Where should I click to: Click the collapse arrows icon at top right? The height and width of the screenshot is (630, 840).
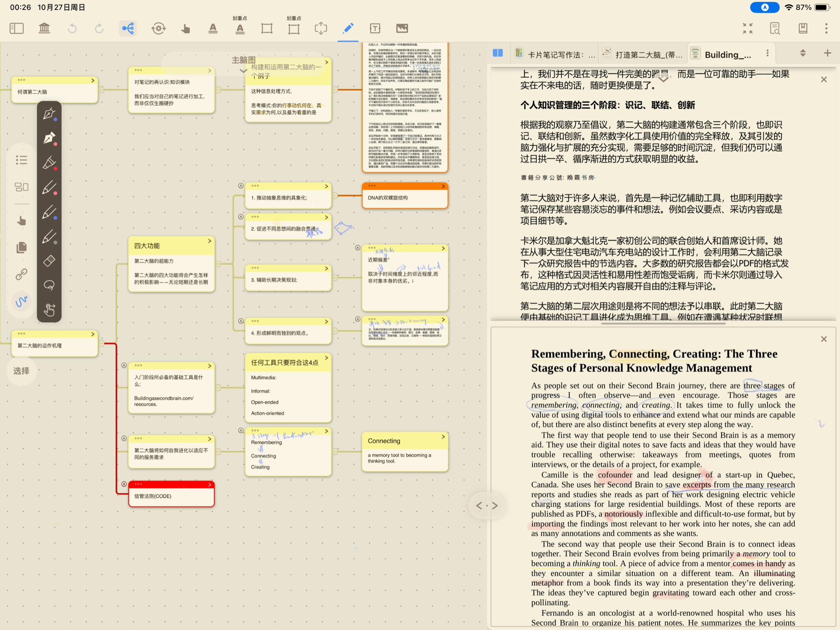(x=748, y=29)
